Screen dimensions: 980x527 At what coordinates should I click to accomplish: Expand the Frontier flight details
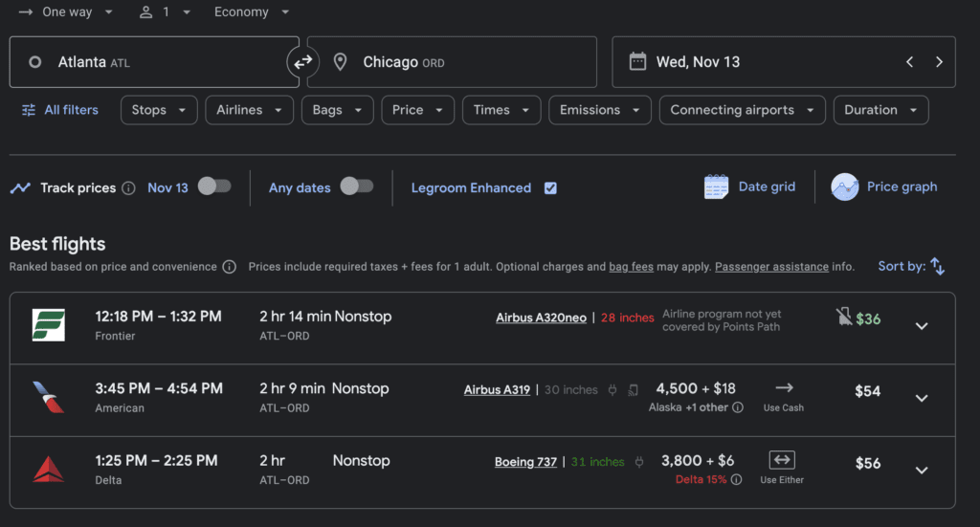coord(922,326)
